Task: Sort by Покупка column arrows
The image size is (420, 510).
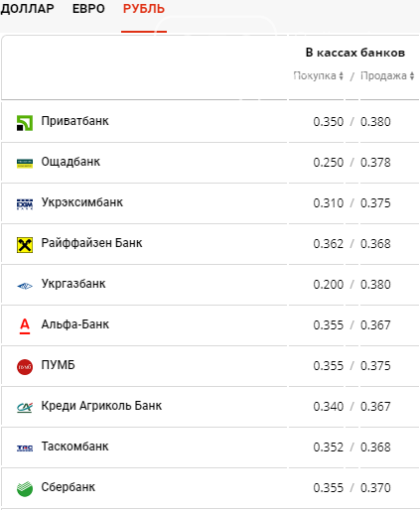Action: pos(341,76)
